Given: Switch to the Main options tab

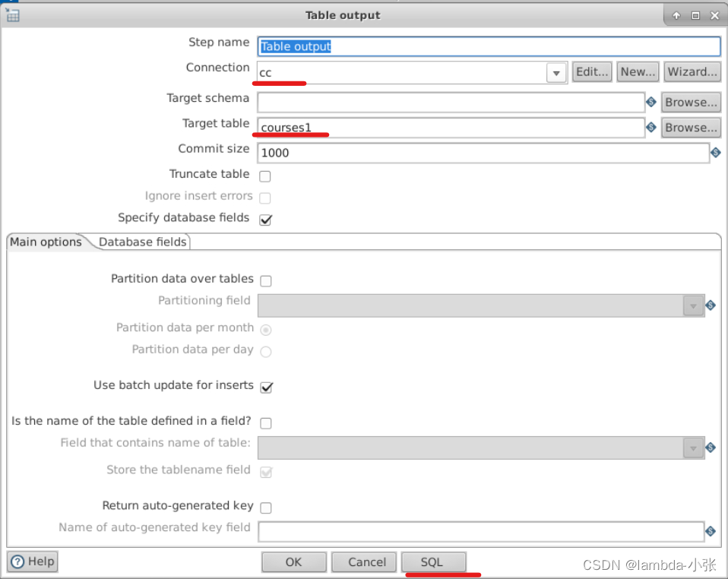Looking at the screenshot, I should click(46, 242).
